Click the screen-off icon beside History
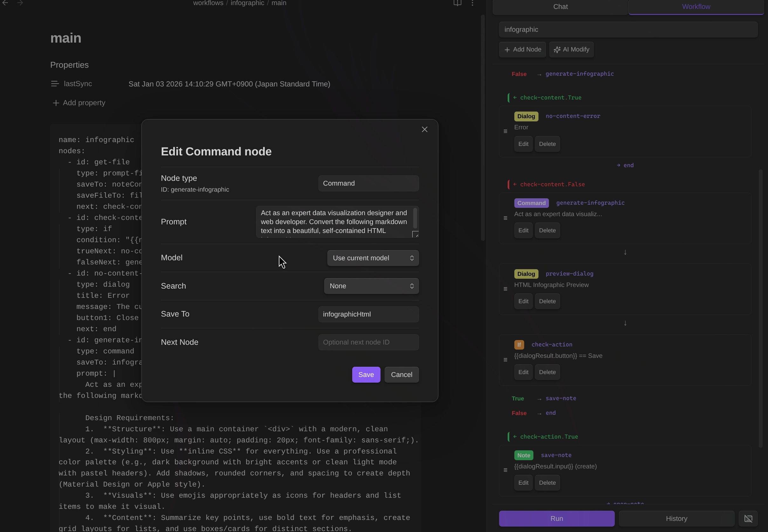 pos(748,518)
